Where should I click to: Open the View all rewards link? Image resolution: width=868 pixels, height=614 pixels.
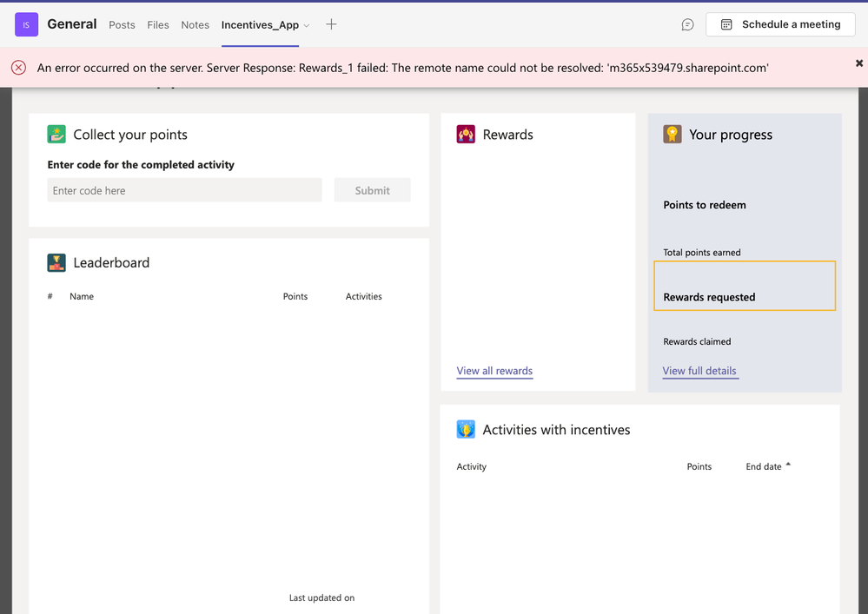coord(494,371)
